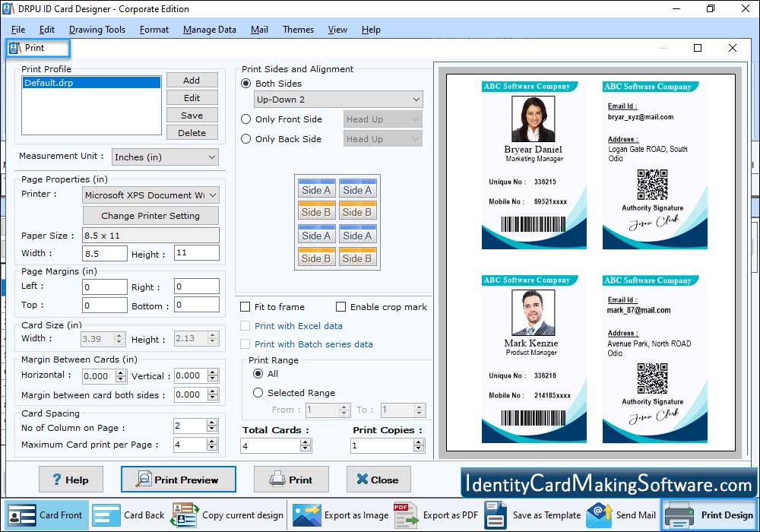Open Only Front Side Head Up dropdown
The image size is (760, 532).
coord(383,119)
